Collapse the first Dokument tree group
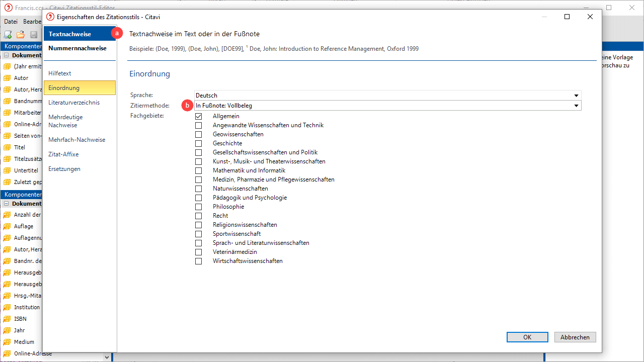 point(7,55)
